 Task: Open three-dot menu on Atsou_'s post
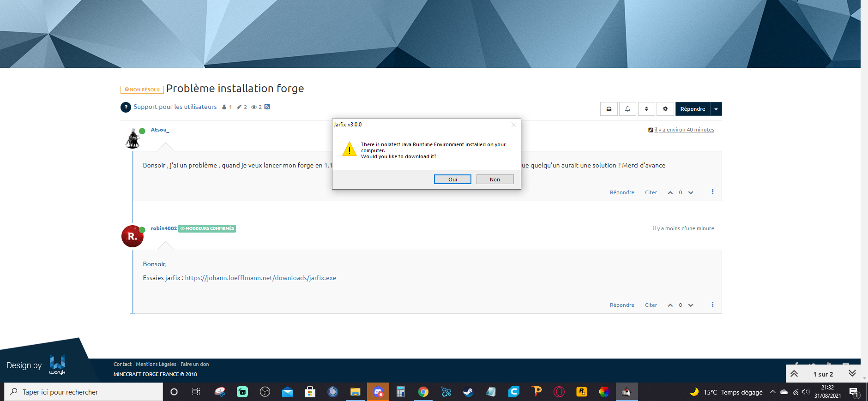712,192
